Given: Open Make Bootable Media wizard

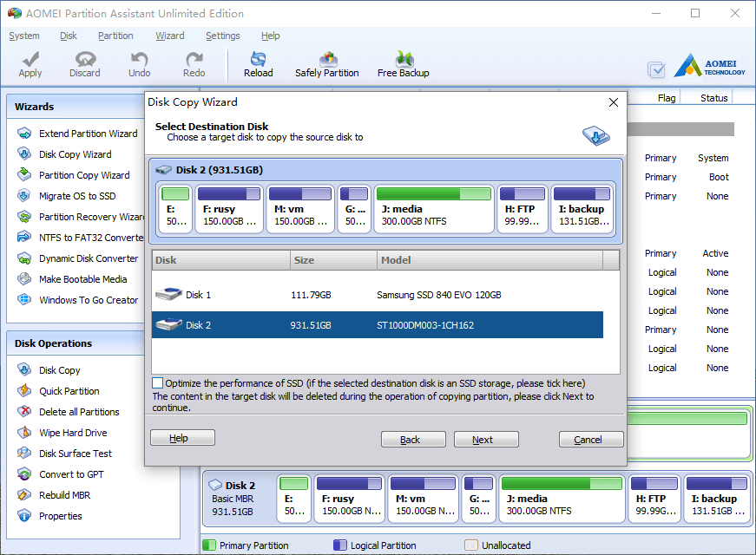Looking at the screenshot, I should point(83,279).
